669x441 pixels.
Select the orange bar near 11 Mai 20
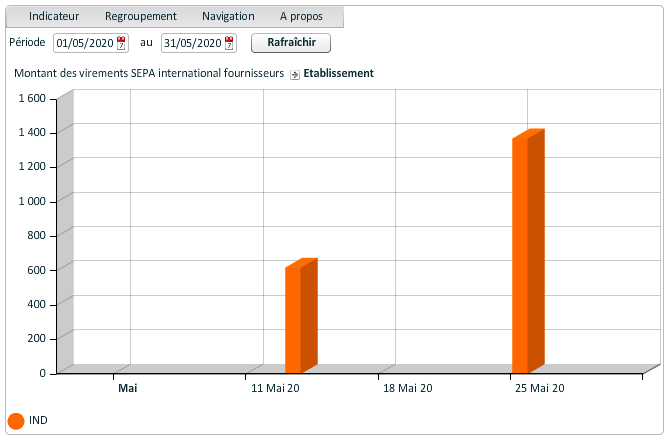click(x=301, y=316)
